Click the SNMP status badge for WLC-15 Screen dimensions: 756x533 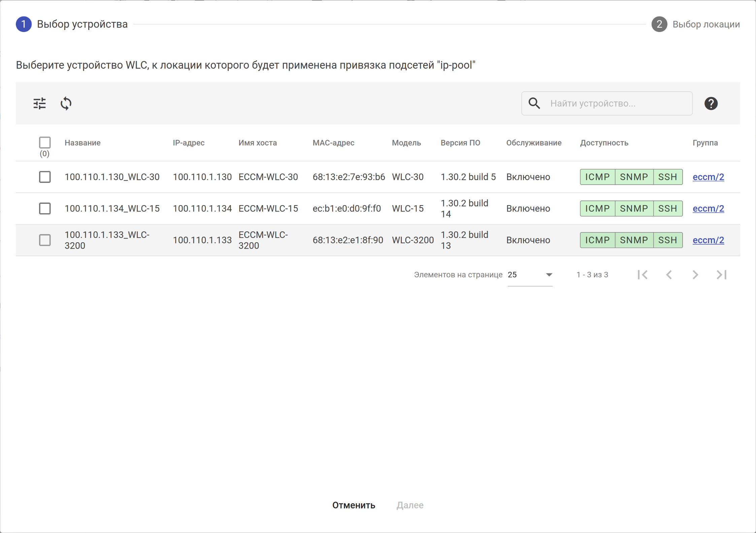[x=634, y=209]
